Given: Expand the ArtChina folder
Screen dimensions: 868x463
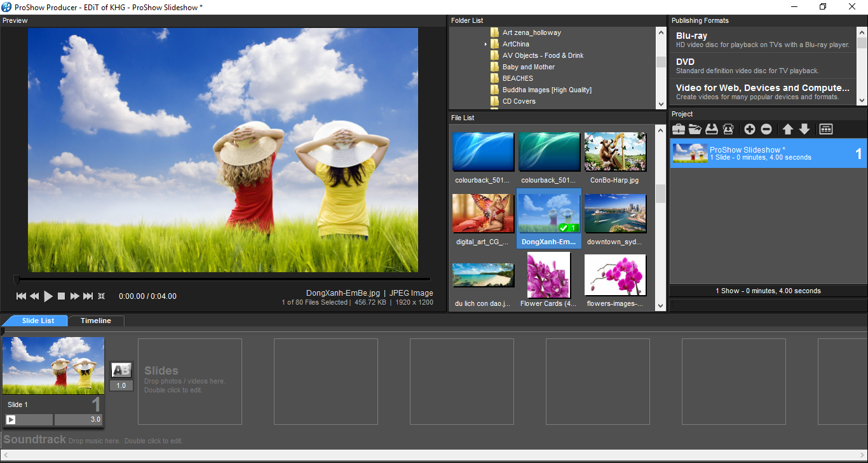Looking at the screenshot, I should (x=486, y=45).
